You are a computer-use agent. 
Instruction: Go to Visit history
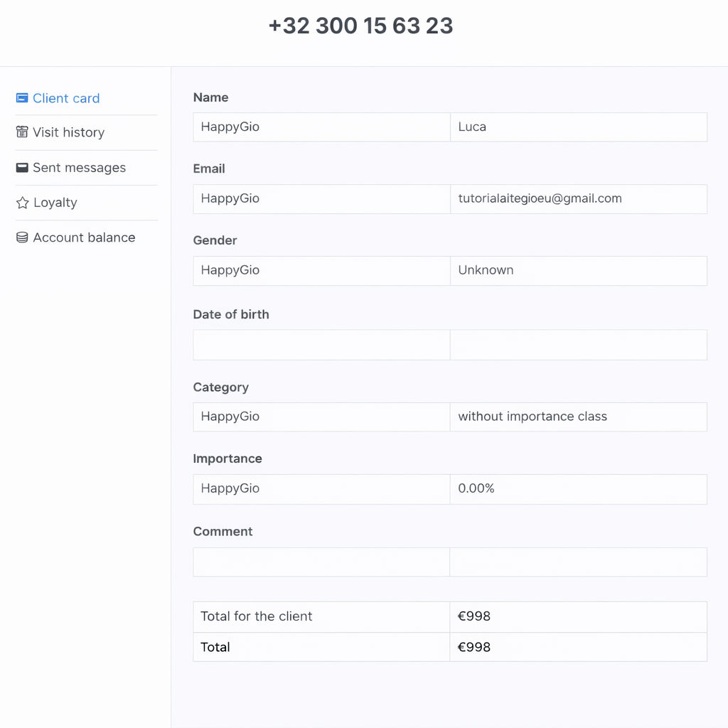pos(68,132)
